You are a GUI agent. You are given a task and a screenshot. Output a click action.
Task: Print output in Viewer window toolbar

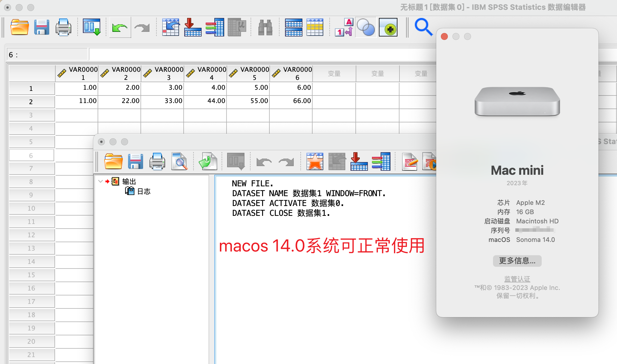[x=157, y=161]
